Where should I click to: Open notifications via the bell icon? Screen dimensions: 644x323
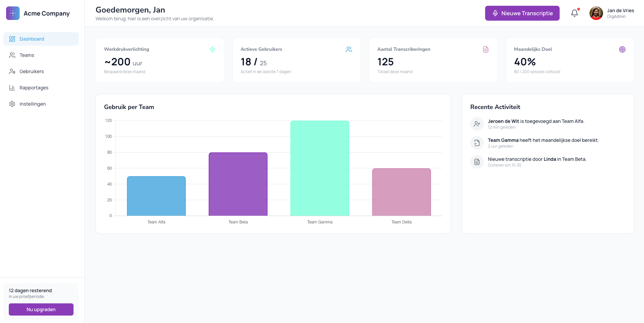[574, 13]
